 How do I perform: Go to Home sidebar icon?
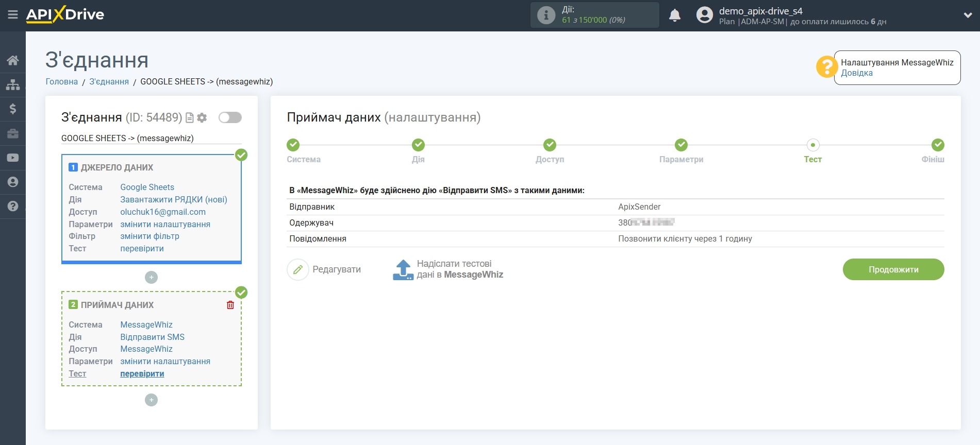[13, 60]
